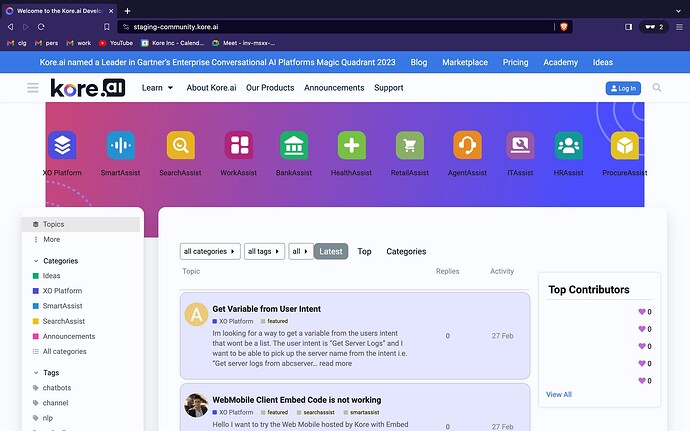Open the HRAssist people icon
This screenshot has width=690, height=431.
pos(569,145)
